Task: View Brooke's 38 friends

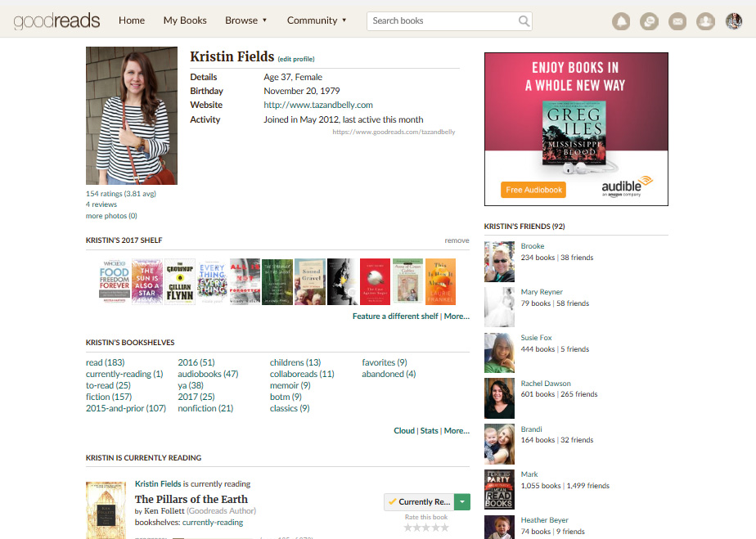Action: point(577,258)
